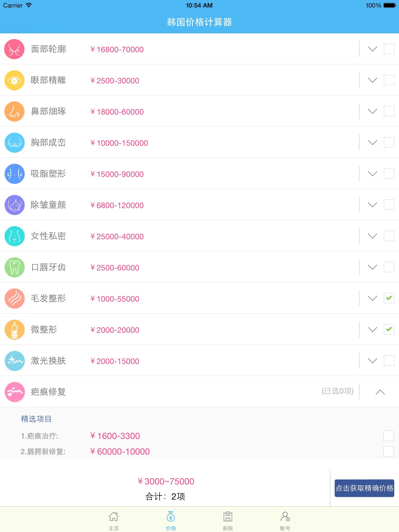
Task: Tap the green tooth category icon
Action: pos(15,267)
